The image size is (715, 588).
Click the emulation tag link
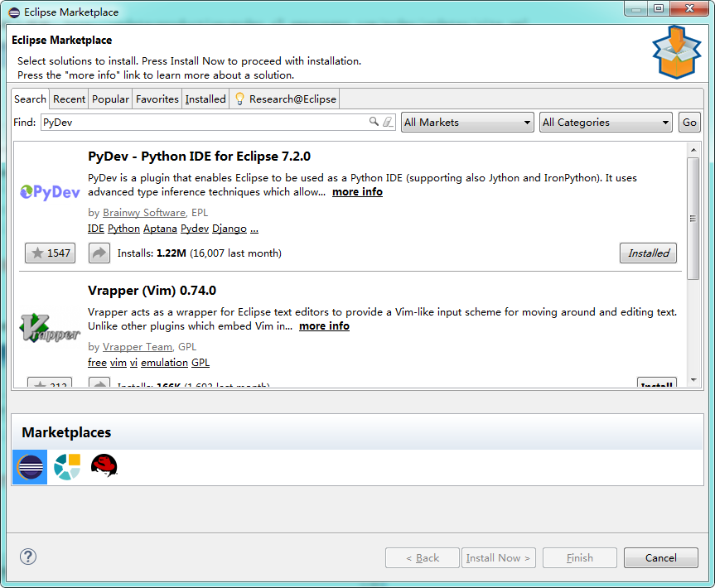(x=164, y=363)
